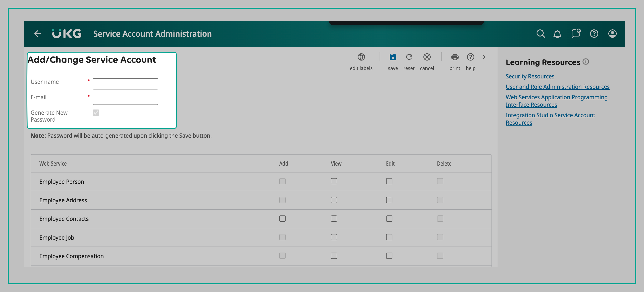The height and width of the screenshot is (292, 644).
Task: Click the back arrow in header
Action: (x=38, y=34)
